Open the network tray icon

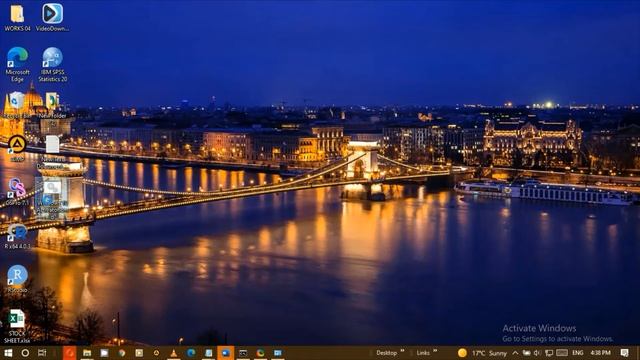[549, 353]
